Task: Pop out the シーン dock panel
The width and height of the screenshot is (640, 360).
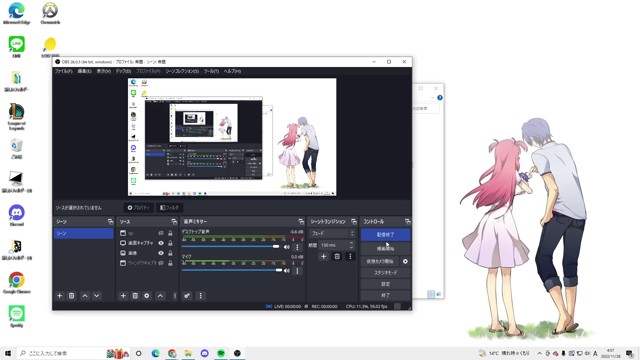Action: 110,222
